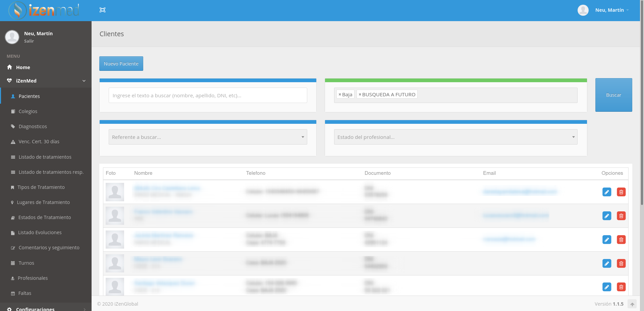Click the Salir link under user name

click(29, 41)
